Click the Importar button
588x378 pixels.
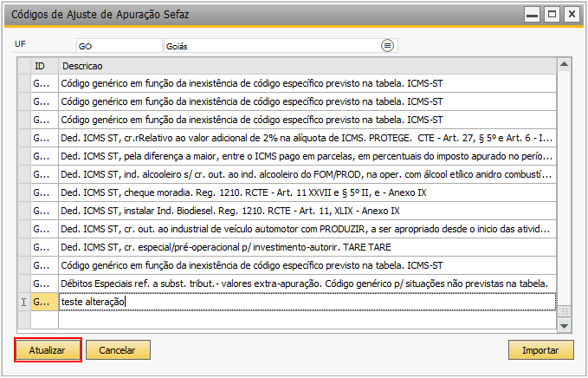[x=540, y=350]
